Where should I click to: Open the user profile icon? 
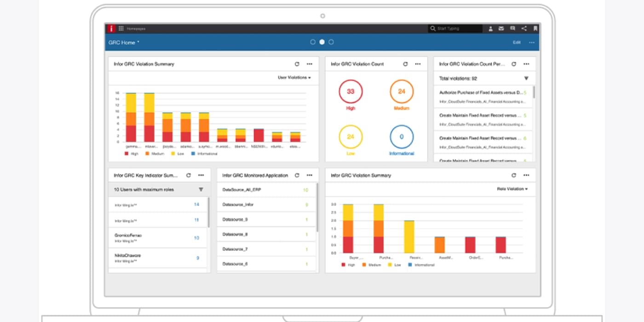click(x=490, y=29)
